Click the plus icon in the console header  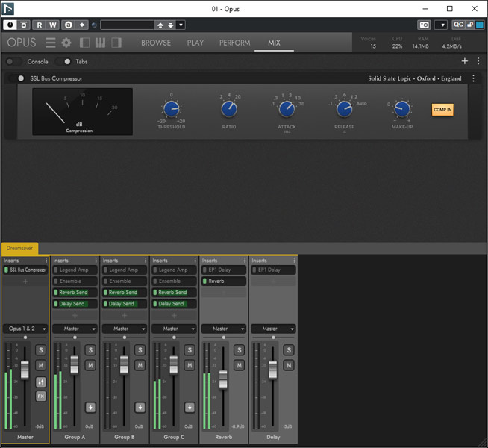click(465, 61)
